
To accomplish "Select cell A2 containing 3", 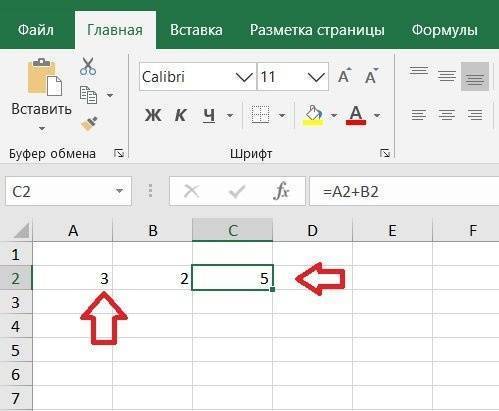I will pos(73,278).
